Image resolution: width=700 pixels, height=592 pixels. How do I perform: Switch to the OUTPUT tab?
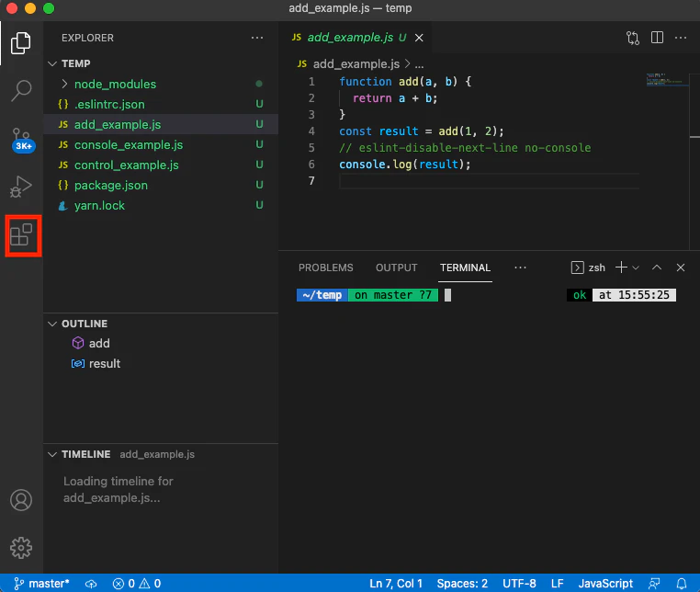point(397,268)
